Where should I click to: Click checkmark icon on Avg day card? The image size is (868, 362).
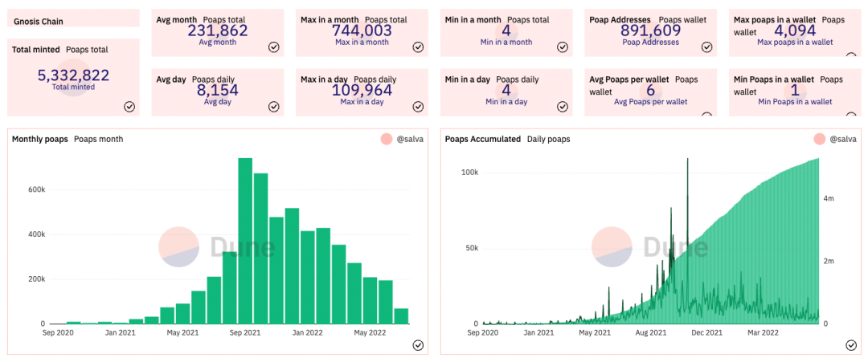tap(273, 107)
